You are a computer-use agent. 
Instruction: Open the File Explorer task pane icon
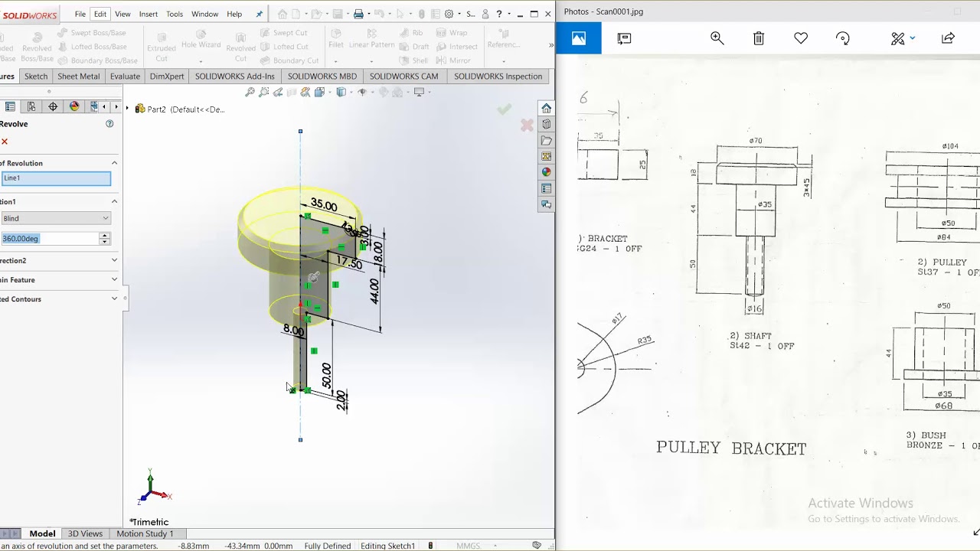tap(546, 140)
